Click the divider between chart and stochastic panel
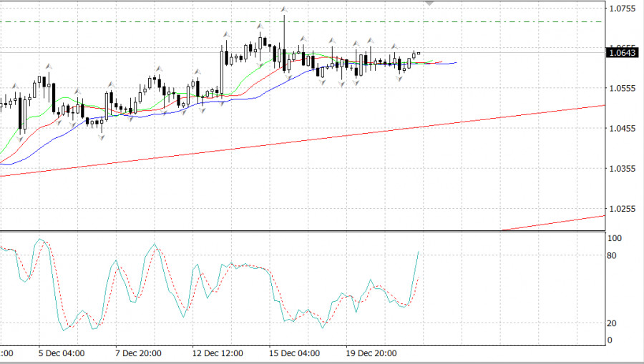644x364 pixels. click(x=301, y=231)
